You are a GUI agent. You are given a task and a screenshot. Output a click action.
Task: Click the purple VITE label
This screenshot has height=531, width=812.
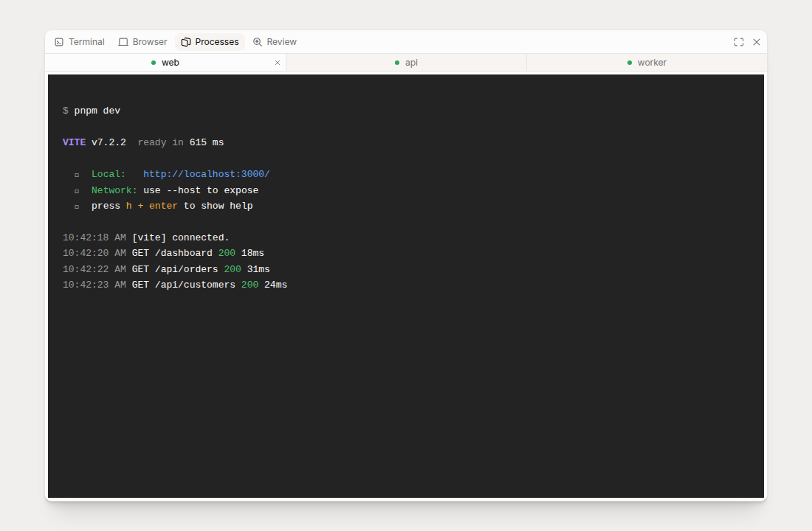point(74,142)
